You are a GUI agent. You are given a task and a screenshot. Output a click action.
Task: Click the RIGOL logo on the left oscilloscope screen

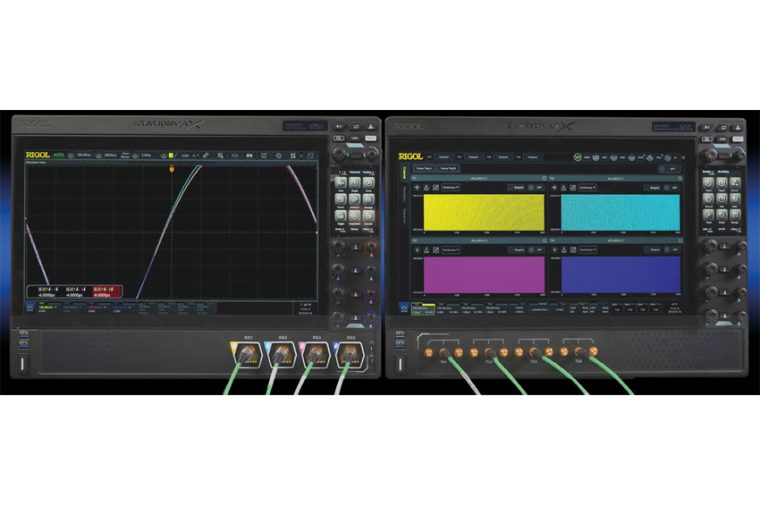pos(39,156)
